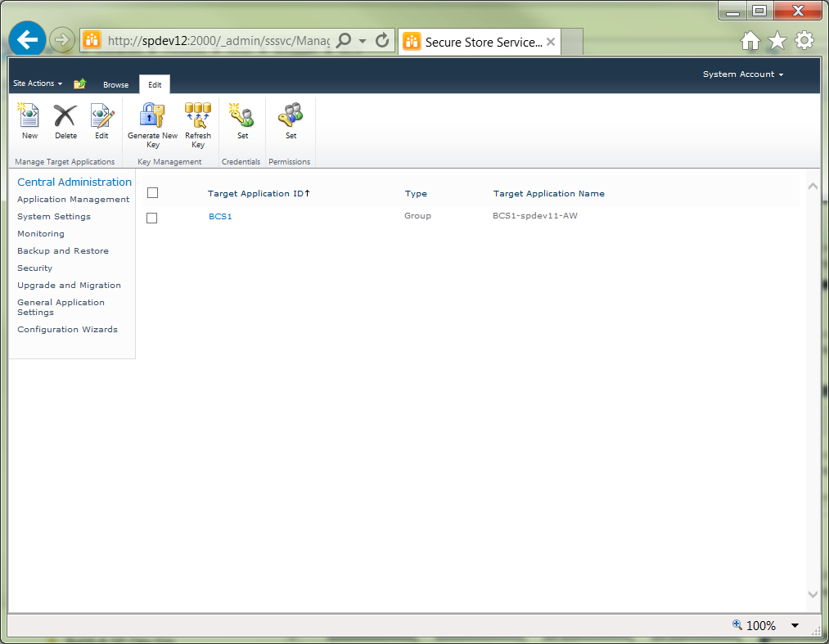Image resolution: width=829 pixels, height=644 pixels.
Task: Open the zoom level dropdown arrow
Action: [795, 625]
